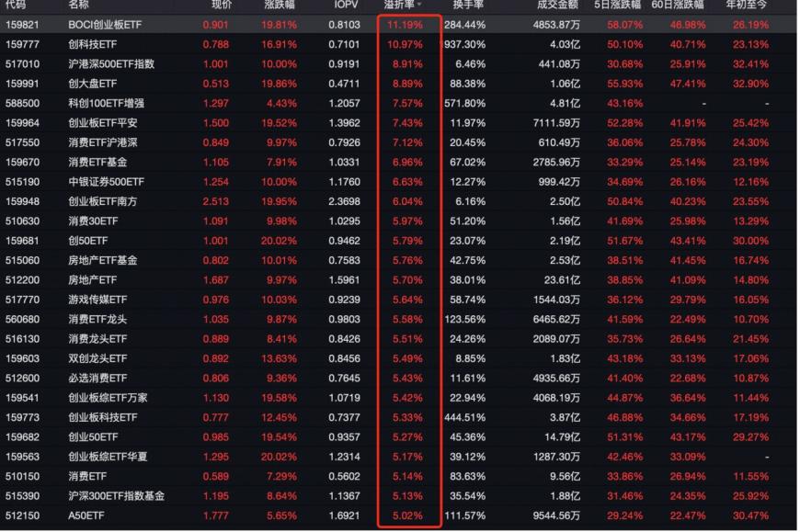Select the 游戏传媒ETF row

[x=398, y=300]
